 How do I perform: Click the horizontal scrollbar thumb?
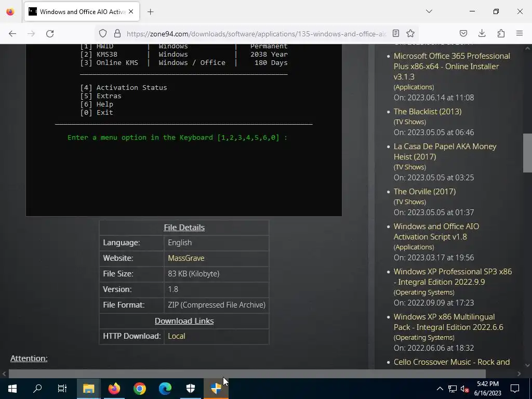(247, 374)
